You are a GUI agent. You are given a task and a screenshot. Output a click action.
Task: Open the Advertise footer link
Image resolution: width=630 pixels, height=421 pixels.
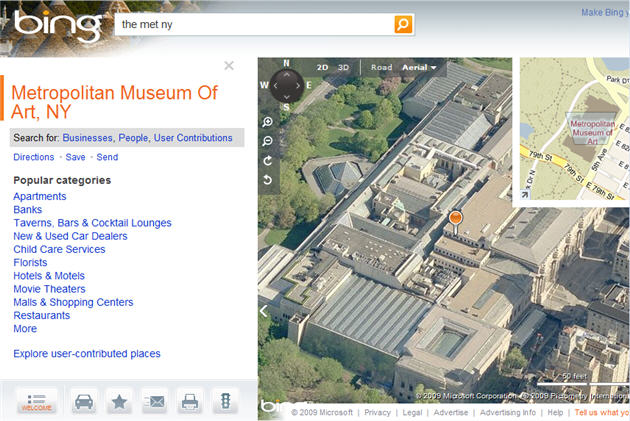point(451,413)
